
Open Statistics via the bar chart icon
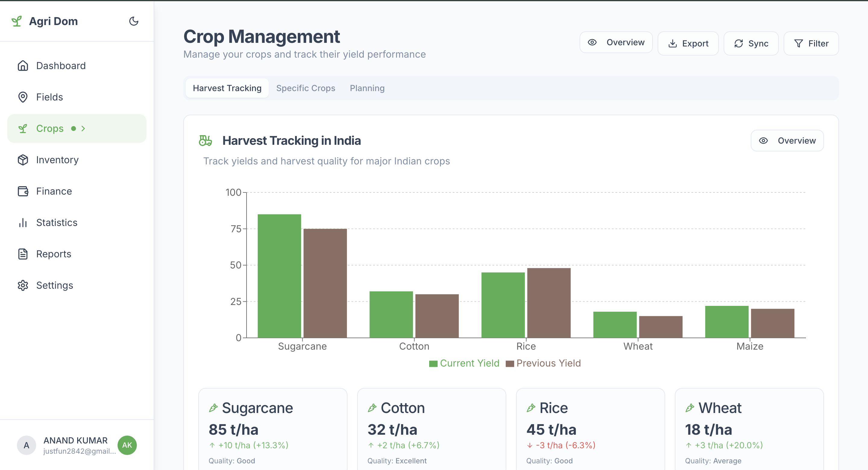coord(23,223)
